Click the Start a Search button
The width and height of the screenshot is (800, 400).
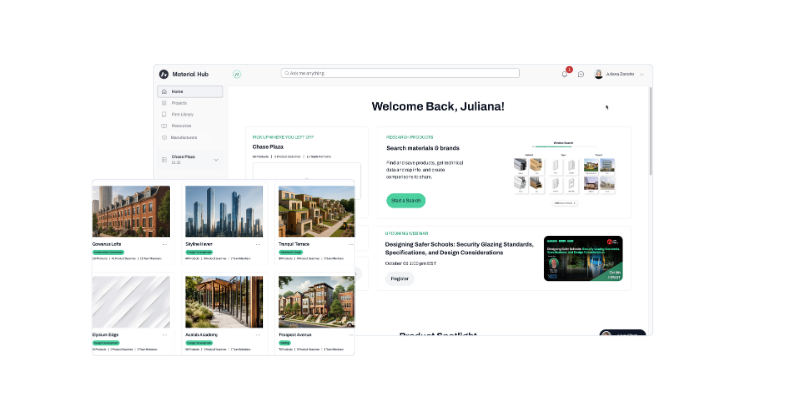[x=406, y=201]
